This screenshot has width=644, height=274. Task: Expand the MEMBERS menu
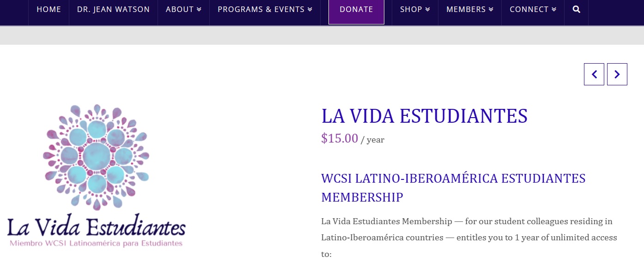[470, 9]
